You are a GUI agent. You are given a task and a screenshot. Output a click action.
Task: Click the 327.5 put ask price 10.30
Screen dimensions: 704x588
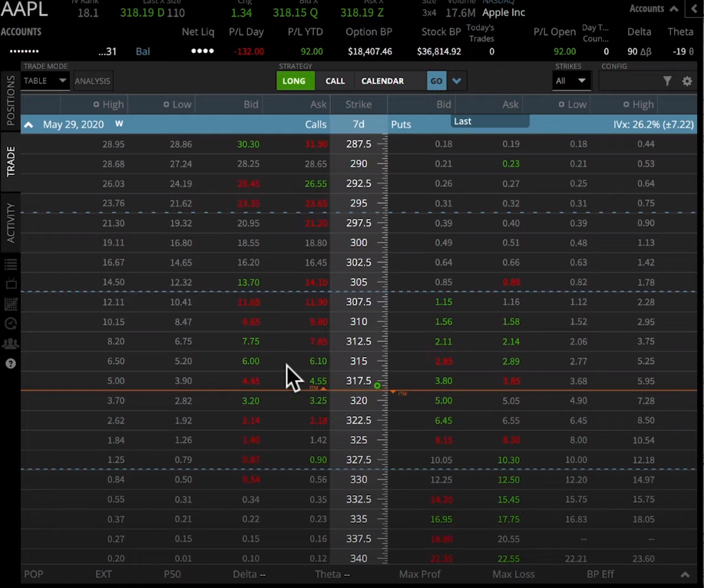point(509,460)
